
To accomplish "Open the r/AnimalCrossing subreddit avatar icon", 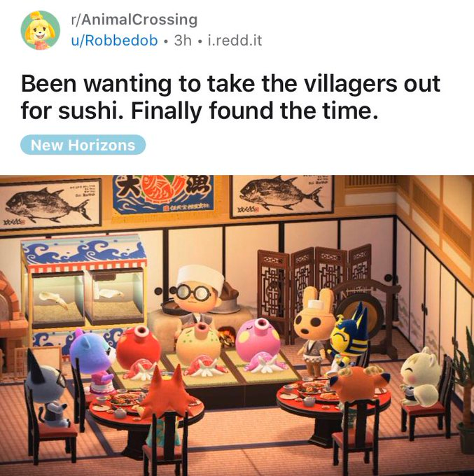I will pyautogui.click(x=41, y=30).
